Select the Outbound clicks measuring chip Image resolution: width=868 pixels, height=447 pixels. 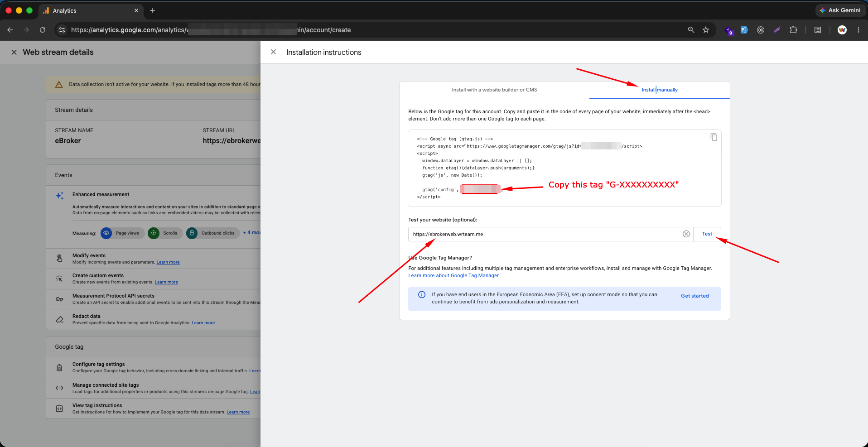(x=213, y=233)
